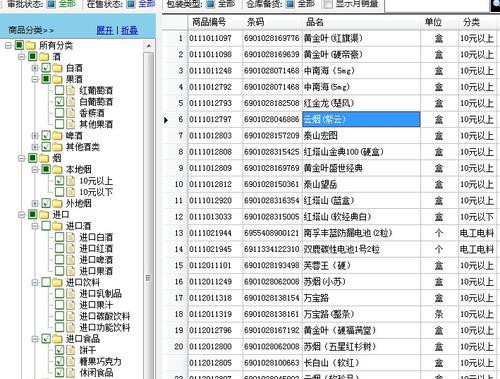This screenshot has height=379, width=500.
Task: Collapse the 本地烟 tree node
Action: [x=35, y=170]
